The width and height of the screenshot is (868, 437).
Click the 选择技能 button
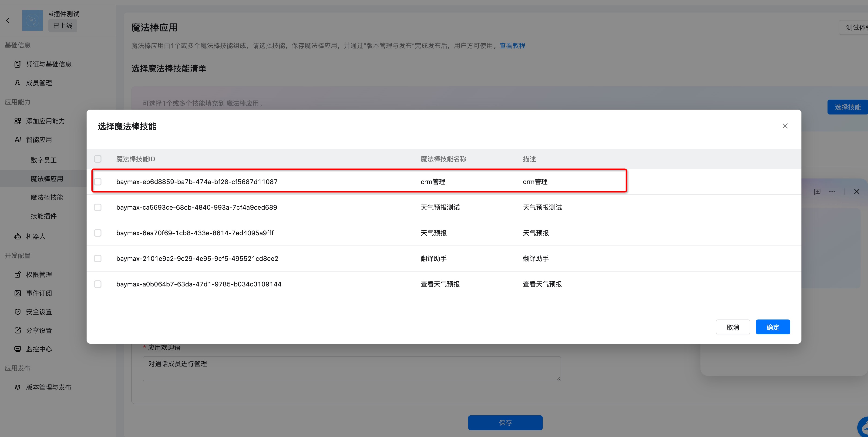pos(848,107)
